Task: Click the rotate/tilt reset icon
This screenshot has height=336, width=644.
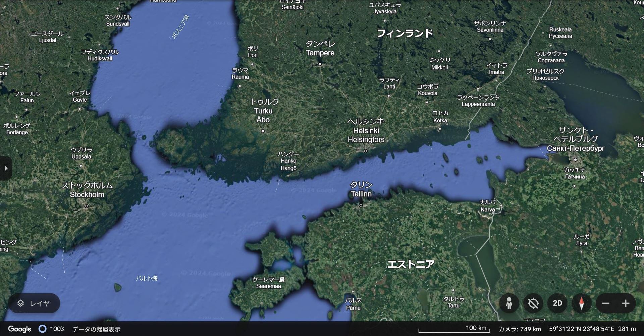Action: (x=533, y=303)
